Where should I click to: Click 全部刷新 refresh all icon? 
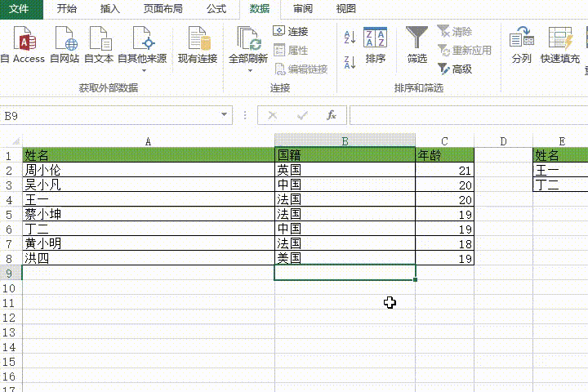248,38
